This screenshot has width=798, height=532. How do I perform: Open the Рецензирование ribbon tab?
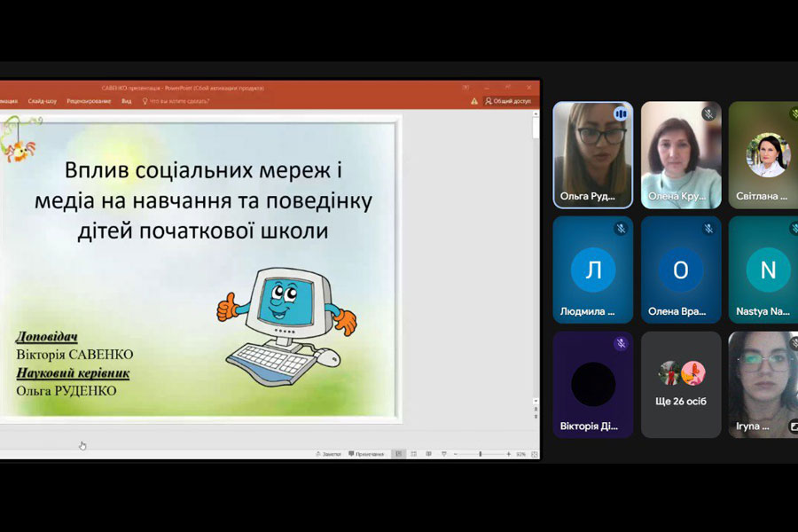point(89,101)
